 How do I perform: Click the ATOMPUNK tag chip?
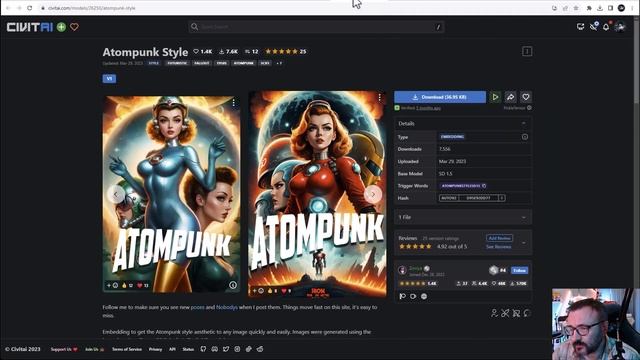point(244,63)
